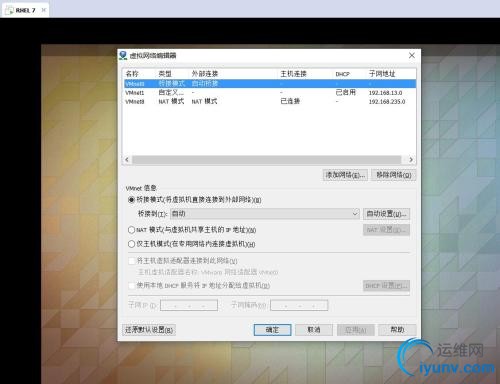Click the DHCP 设置 button

386,286
